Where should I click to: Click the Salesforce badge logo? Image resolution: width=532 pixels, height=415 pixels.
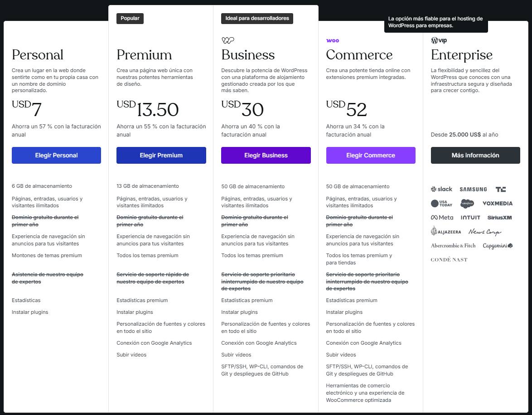pos(467,203)
